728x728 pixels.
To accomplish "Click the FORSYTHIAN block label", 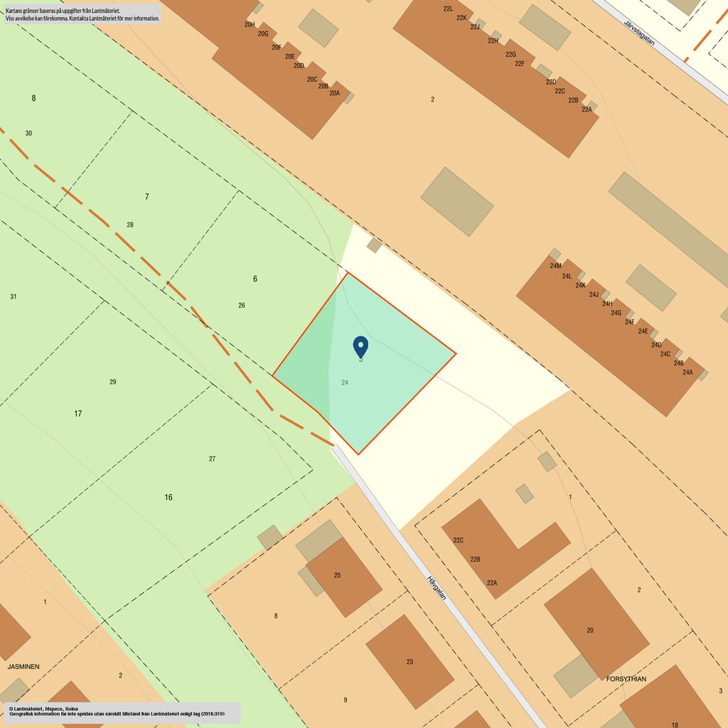I will 626,679.
